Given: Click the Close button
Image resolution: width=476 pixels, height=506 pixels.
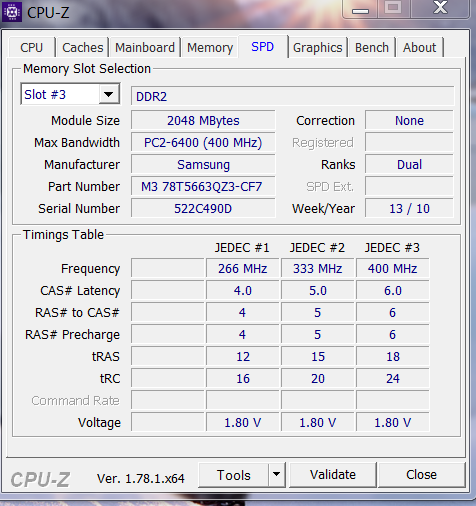Looking at the screenshot, I should [x=421, y=475].
